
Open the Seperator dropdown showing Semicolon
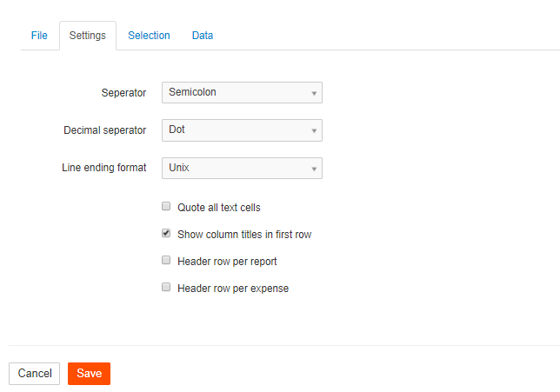(242, 92)
